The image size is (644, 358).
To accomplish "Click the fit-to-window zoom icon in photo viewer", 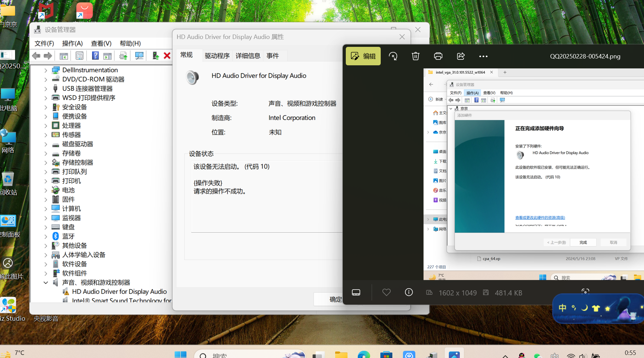I will [x=585, y=291].
